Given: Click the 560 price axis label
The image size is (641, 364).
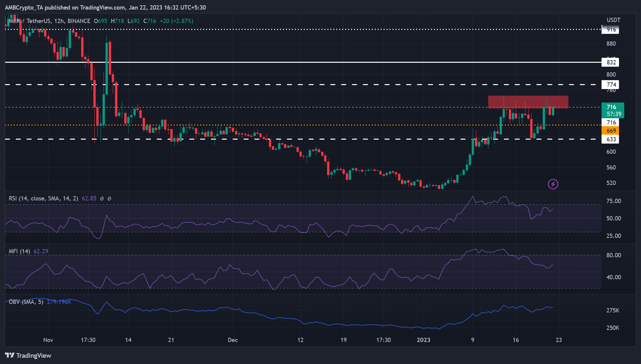Looking at the screenshot, I should 611,168.
